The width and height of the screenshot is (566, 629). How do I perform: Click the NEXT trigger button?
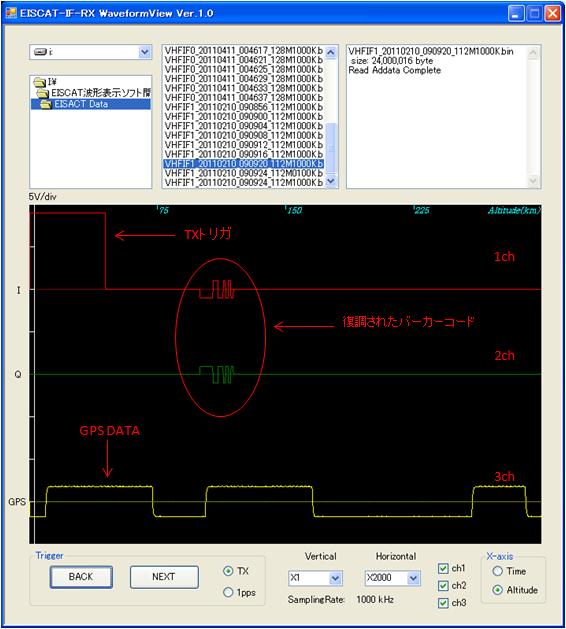click(x=164, y=577)
